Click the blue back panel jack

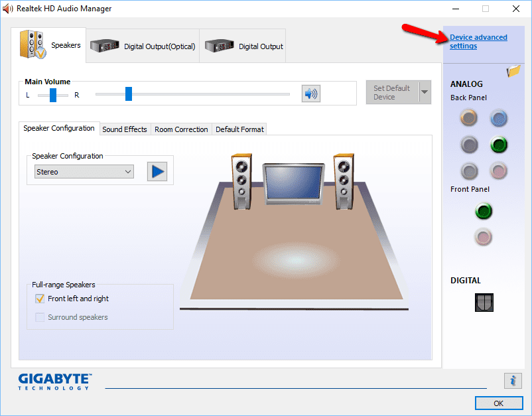coord(498,118)
